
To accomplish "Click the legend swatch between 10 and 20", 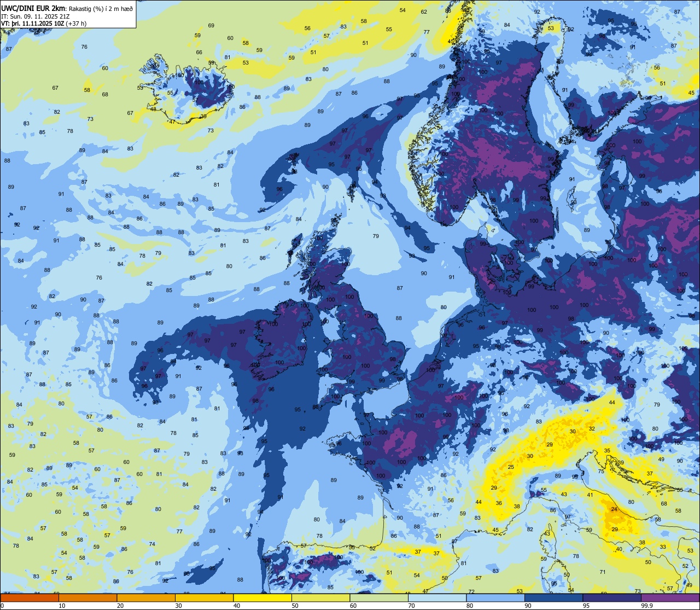I will point(87,597).
